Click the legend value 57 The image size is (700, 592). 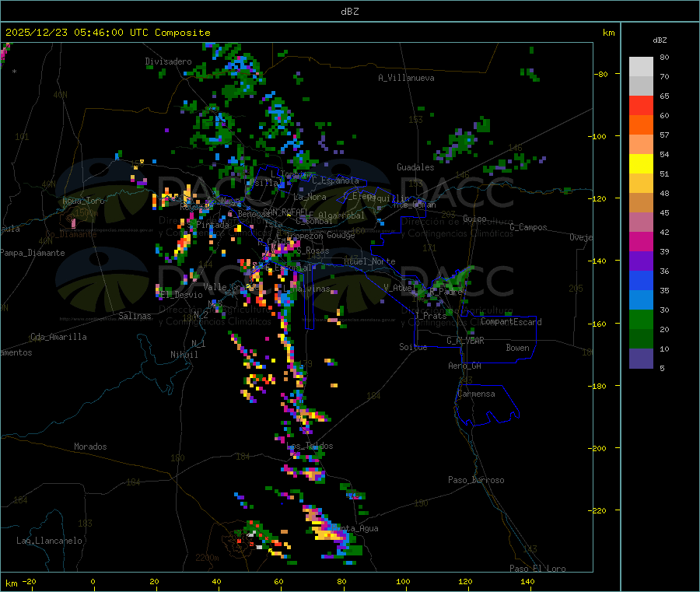[x=664, y=135]
